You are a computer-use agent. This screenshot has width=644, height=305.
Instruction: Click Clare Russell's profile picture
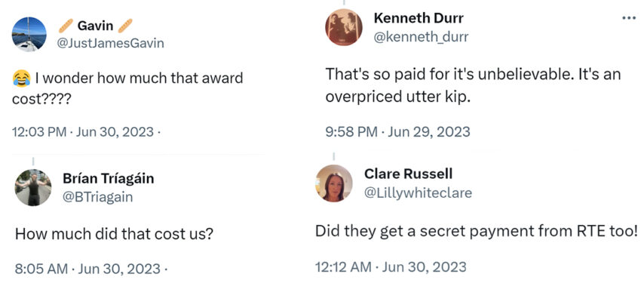[334, 183]
